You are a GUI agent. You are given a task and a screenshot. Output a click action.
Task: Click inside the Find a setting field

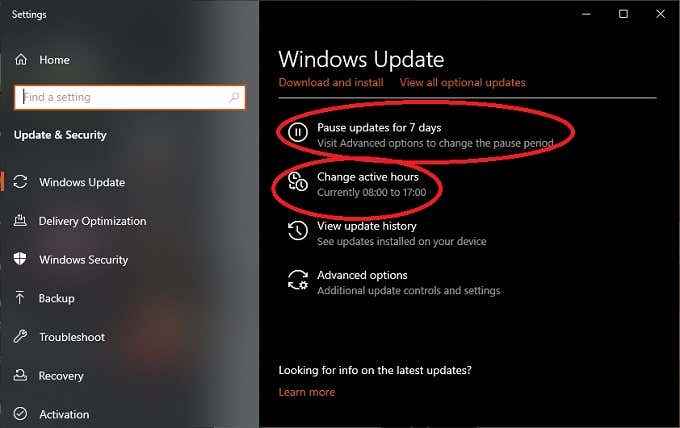coord(129,97)
